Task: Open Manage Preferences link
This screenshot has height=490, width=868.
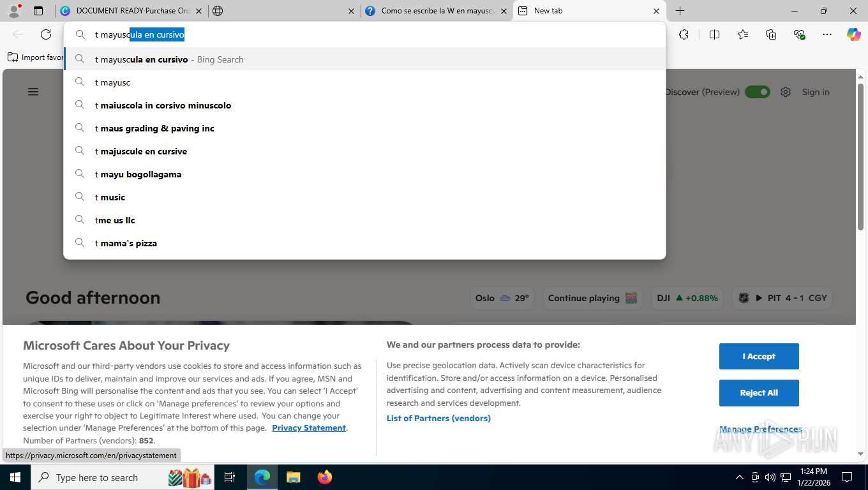Action: click(761, 429)
